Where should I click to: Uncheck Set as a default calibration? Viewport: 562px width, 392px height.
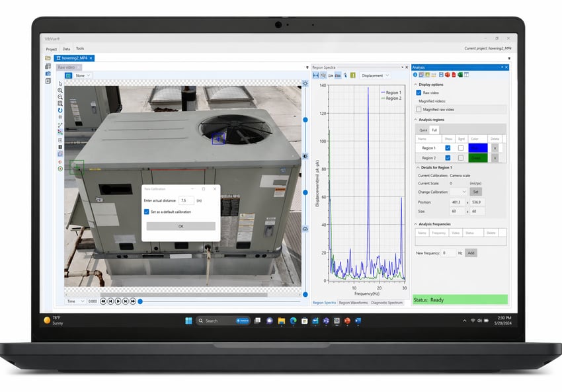click(147, 212)
